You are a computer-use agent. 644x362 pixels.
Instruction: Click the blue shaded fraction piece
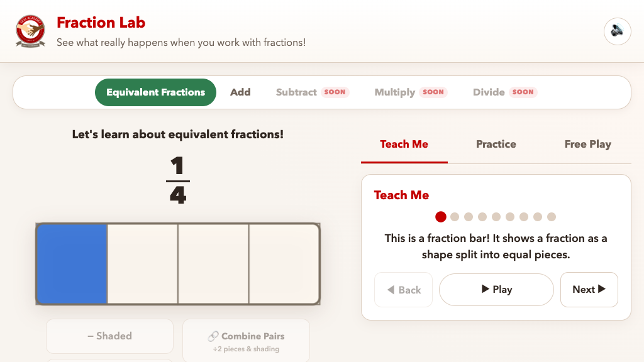click(72, 264)
